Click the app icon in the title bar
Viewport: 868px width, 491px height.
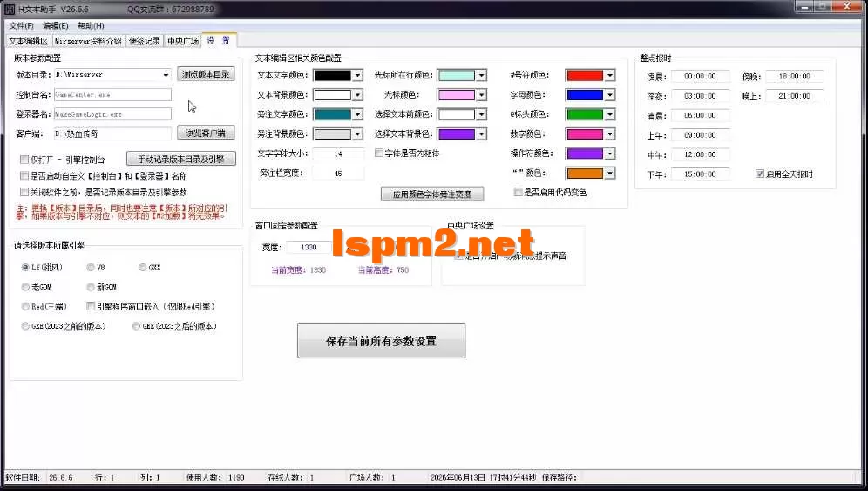click(x=10, y=10)
